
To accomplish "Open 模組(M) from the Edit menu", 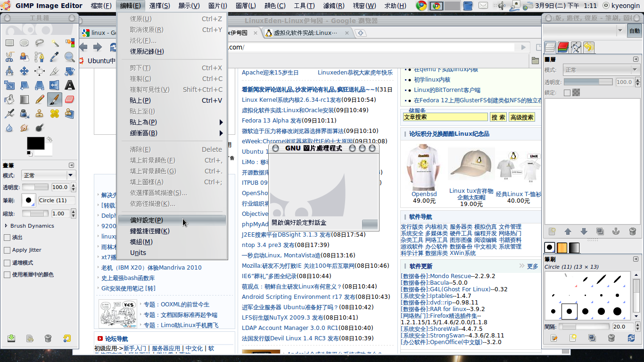I will point(172,242).
